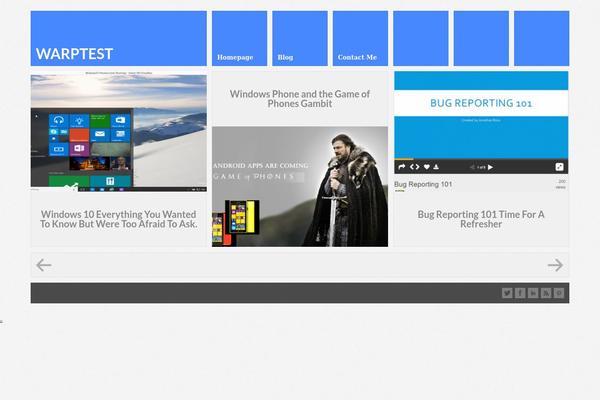
Task: Click the download icon on slideshow player
Action: pos(436,167)
